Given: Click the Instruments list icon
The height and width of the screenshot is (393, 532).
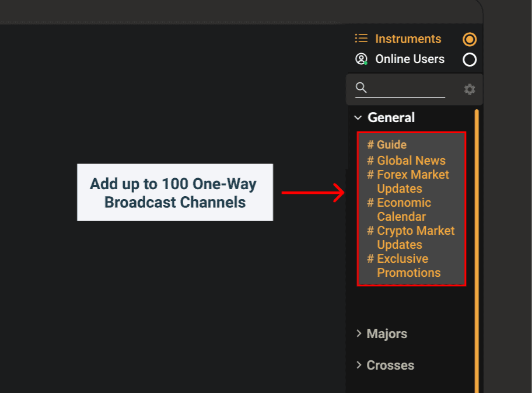Looking at the screenshot, I should click(361, 39).
